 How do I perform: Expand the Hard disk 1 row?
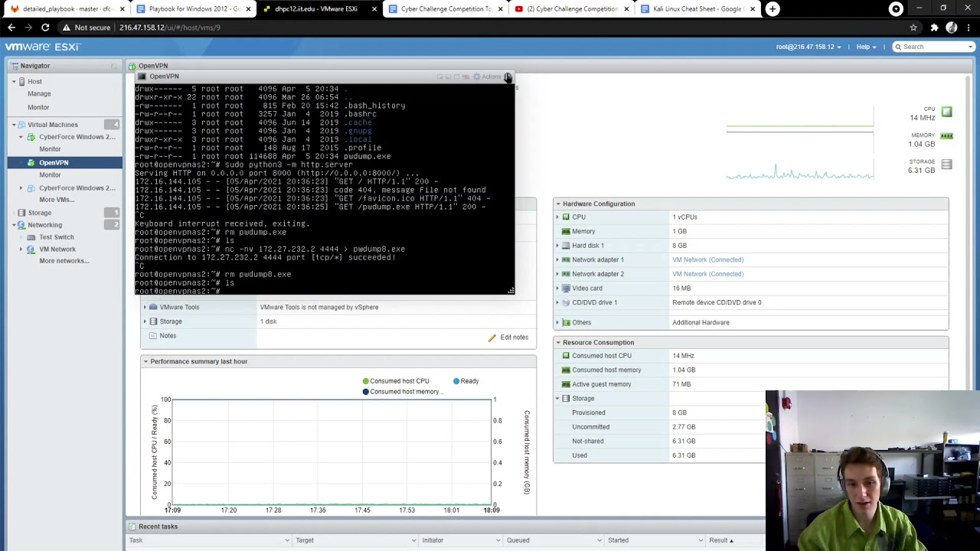point(557,246)
